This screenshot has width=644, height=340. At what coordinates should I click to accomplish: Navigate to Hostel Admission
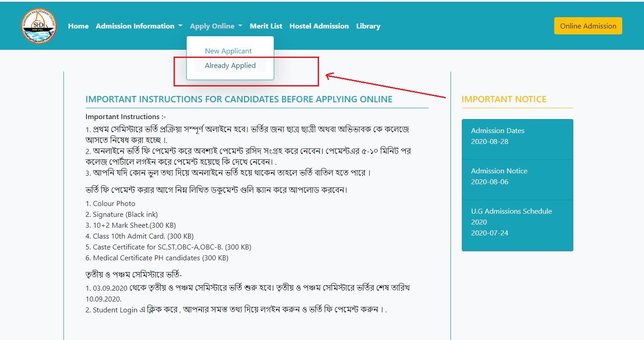click(319, 26)
